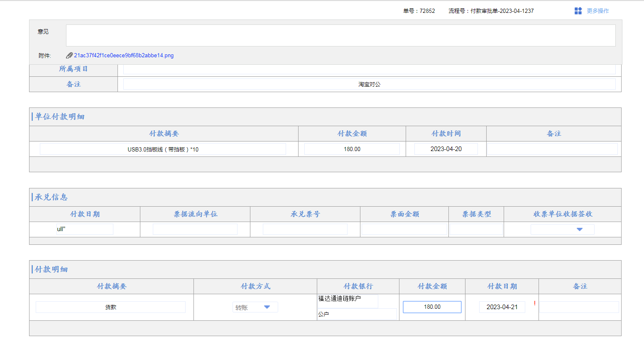Viewport: 644px width, 344px height.
Task: Click the 所属项目 input field
Action: [x=369, y=69]
